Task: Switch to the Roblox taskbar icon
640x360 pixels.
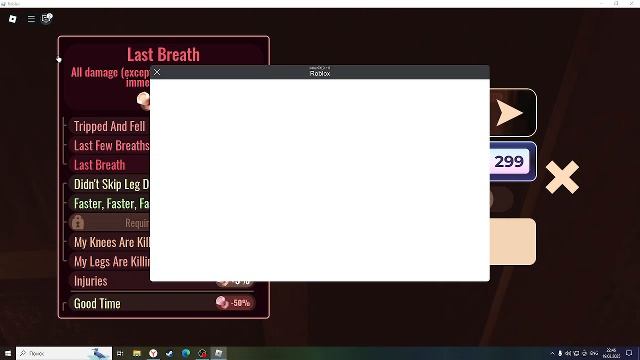Action: (x=219, y=353)
